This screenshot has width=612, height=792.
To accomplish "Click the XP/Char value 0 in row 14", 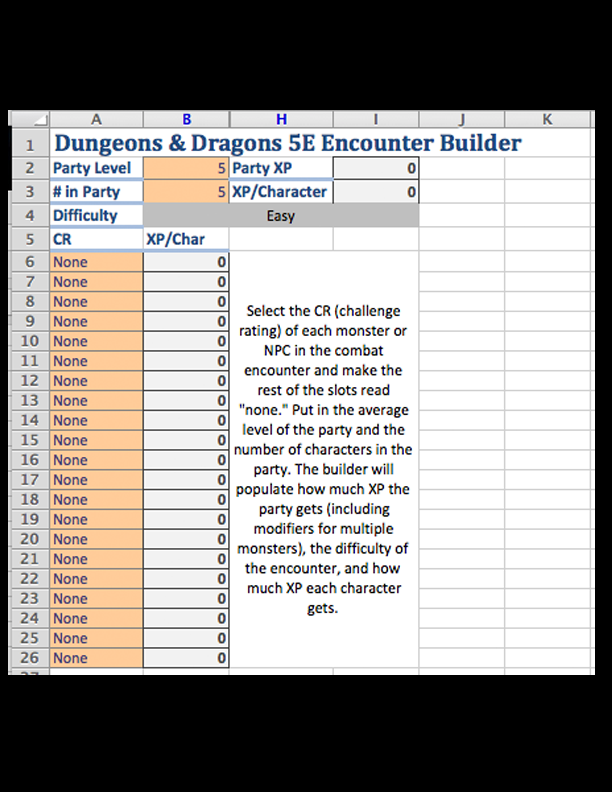I will click(186, 420).
